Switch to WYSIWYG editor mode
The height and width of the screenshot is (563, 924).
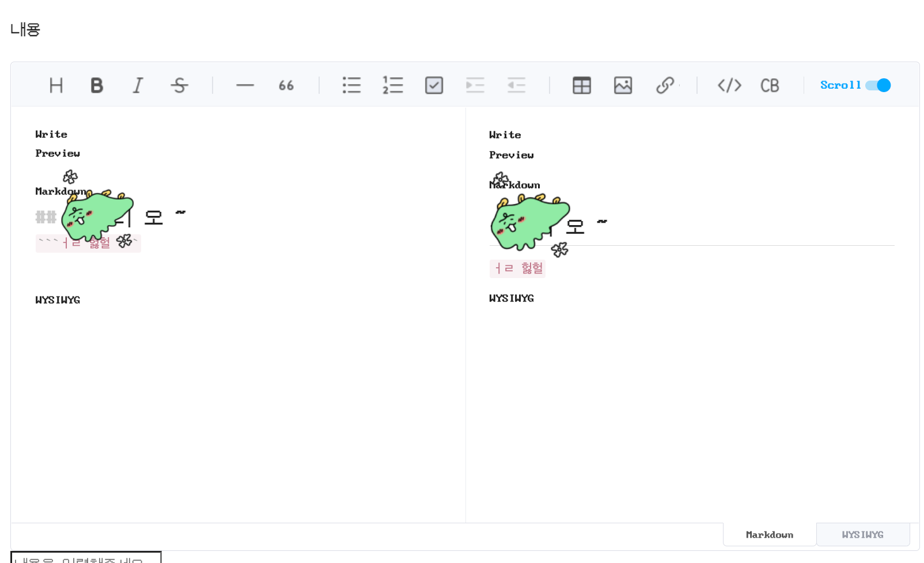(862, 535)
